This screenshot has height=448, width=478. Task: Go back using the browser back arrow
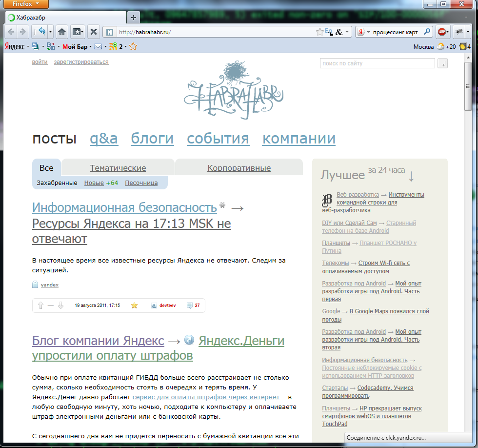pos(11,32)
